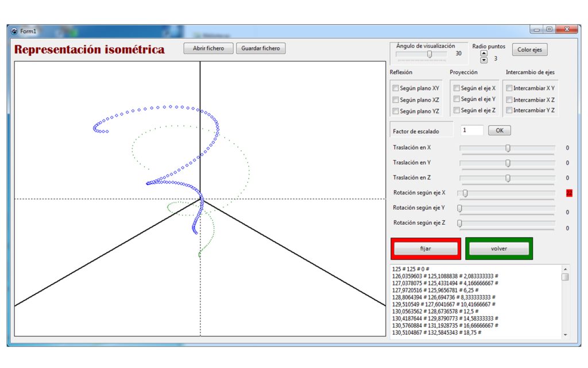Click the Ángulo de visualización slider handle
This screenshot has width=588, height=368.
[430, 53]
